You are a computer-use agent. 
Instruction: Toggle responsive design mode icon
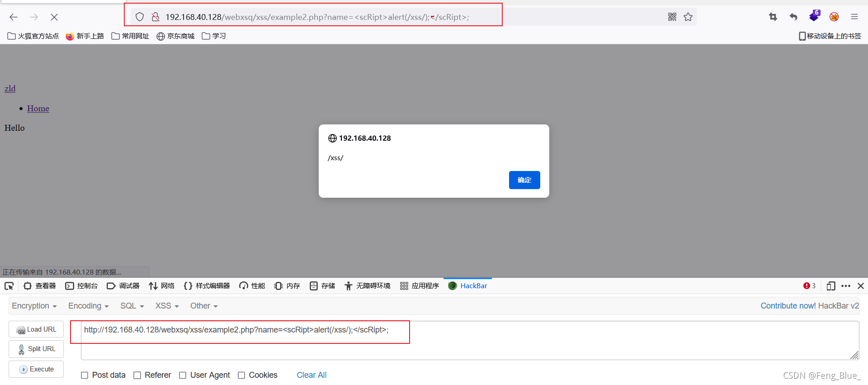point(830,286)
